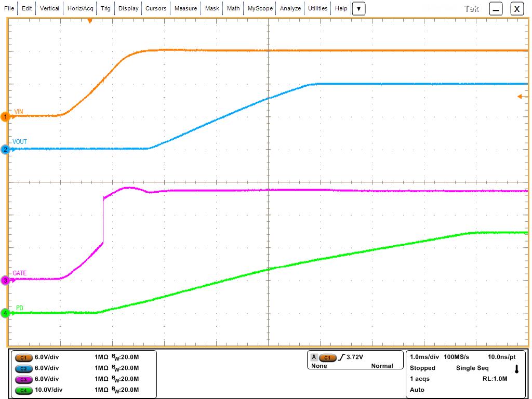Open the File menu
This screenshot has height=399, width=532.
point(9,8)
